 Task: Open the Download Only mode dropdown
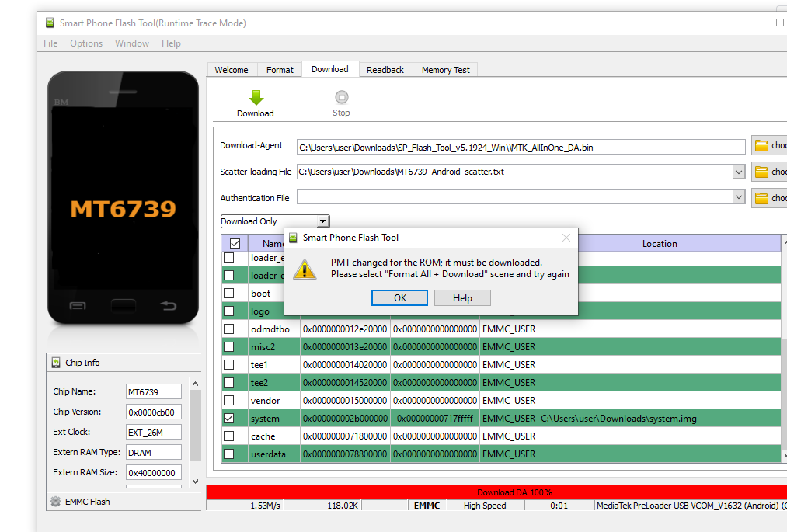coord(322,221)
